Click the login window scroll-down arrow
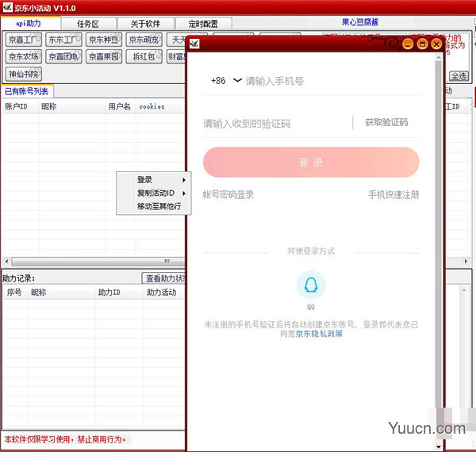 [x=438, y=446]
